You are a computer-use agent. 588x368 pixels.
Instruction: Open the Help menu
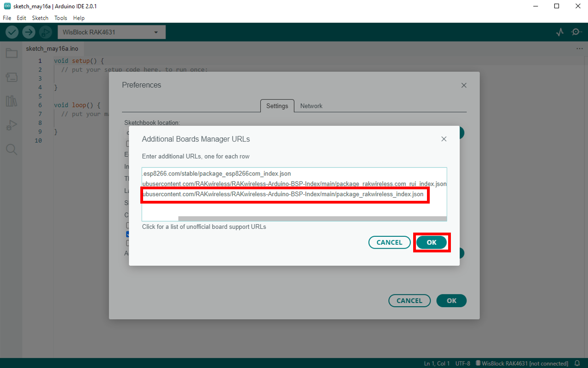79,18
